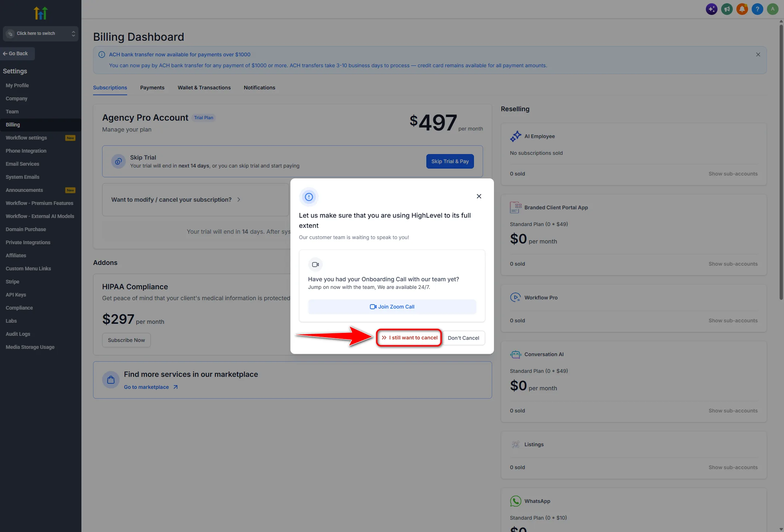Close the cancellation dialog with X
Image resolution: width=784 pixels, height=532 pixels.
click(x=479, y=196)
